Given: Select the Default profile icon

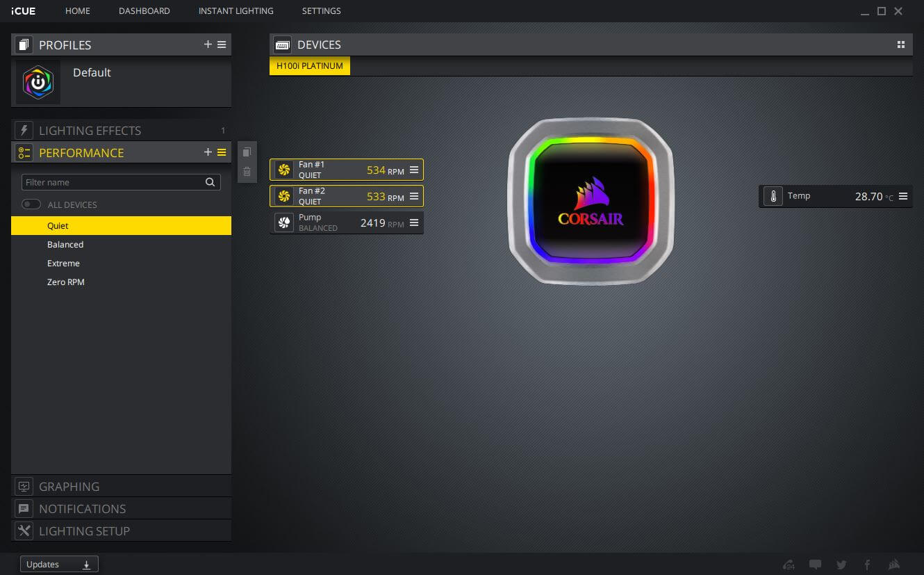Looking at the screenshot, I should coord(38,82).
